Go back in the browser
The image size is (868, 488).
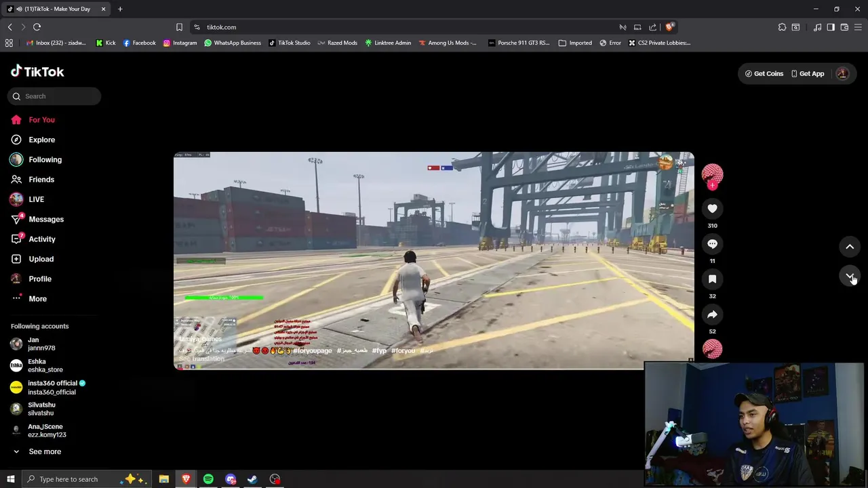click(x=9, y=27)
